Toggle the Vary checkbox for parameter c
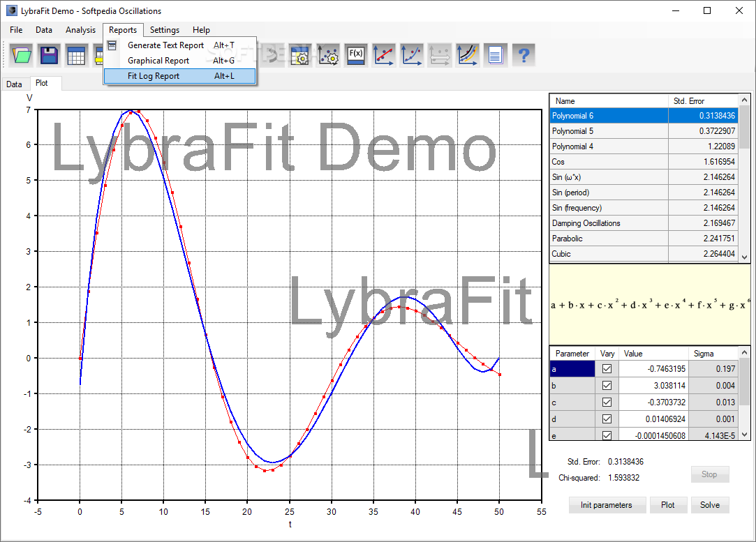 pos(607,402)
